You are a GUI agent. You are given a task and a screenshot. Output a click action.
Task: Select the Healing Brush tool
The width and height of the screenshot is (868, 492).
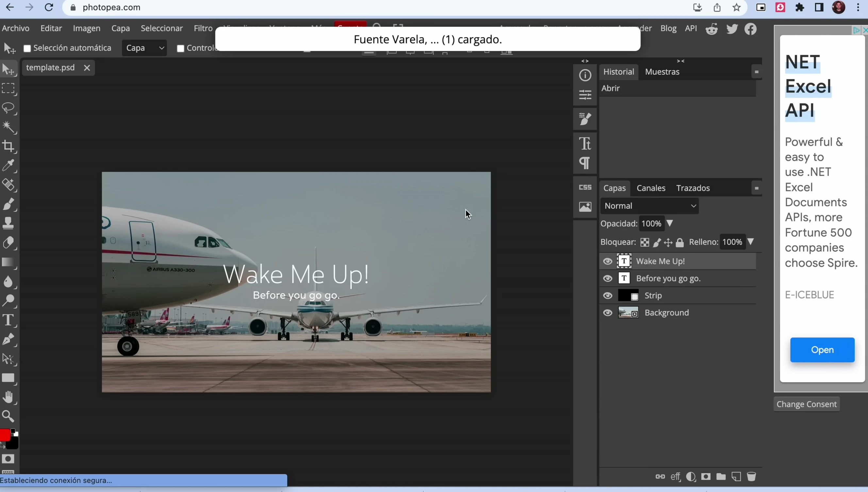click(x=8, y=185)
